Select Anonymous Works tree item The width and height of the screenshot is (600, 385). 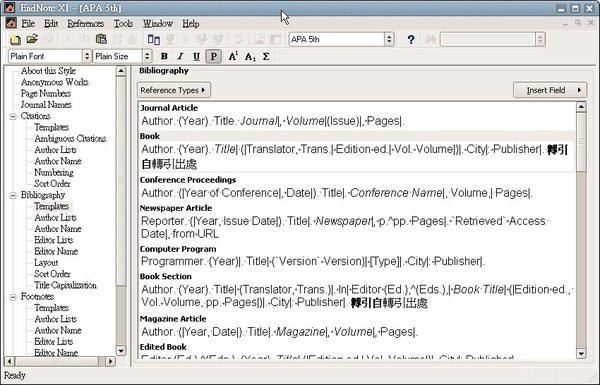[54, 82]
